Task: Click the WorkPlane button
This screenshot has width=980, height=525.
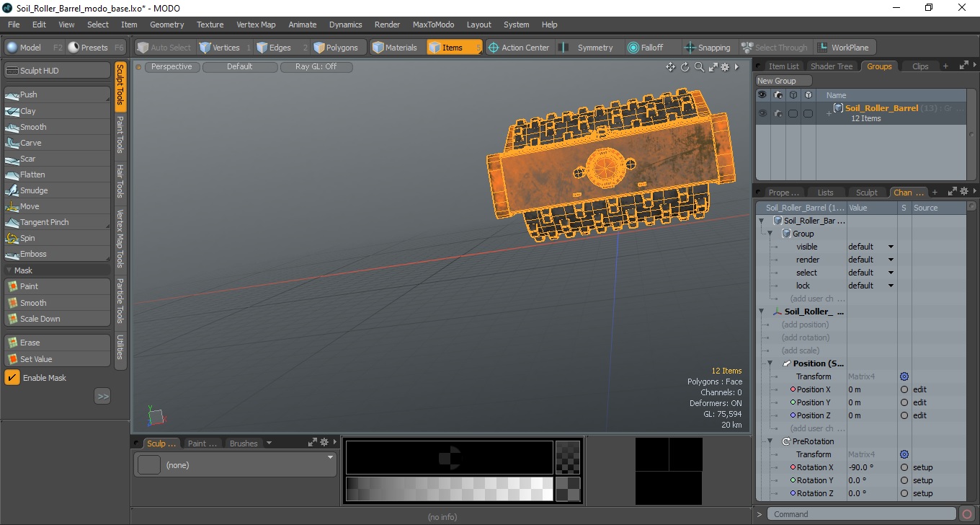Action: (844, 48)
